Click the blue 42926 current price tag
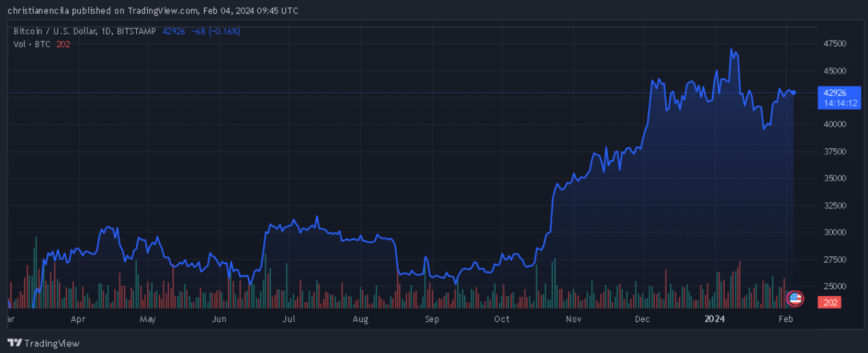The height and width of the screenshot is (353, 868). click(835, 93)
